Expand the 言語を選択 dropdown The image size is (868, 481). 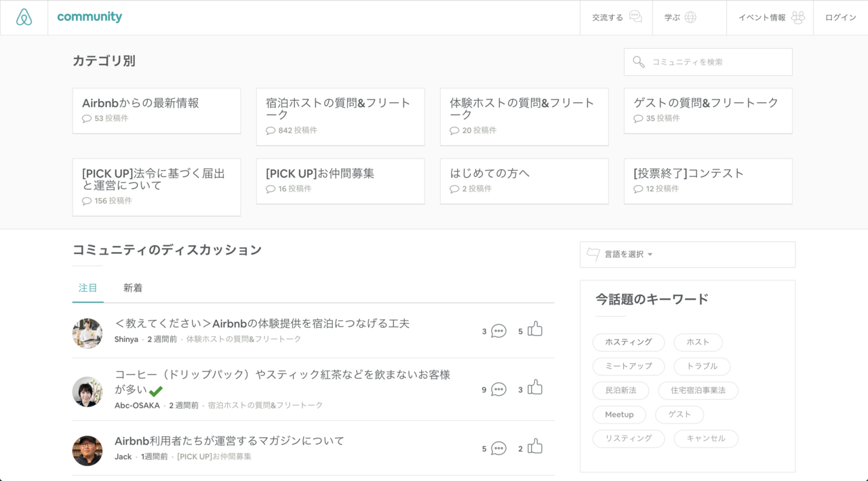pyautogui.click(x=688, y=255)
